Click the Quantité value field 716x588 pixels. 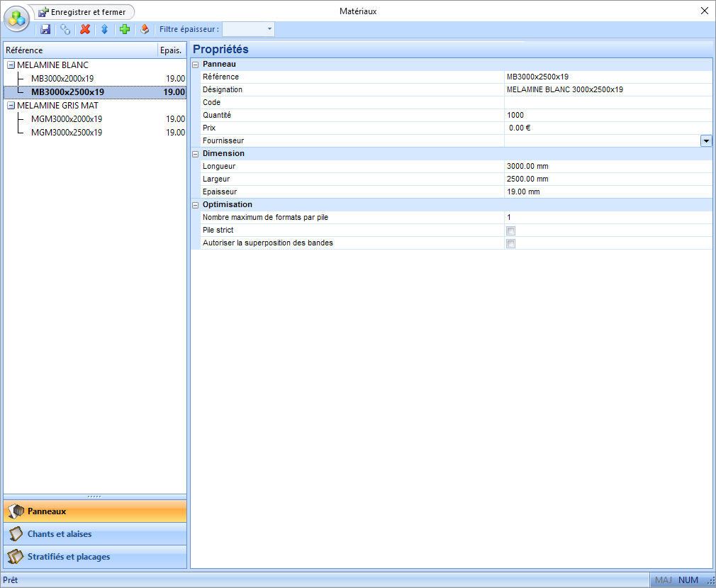606,116
